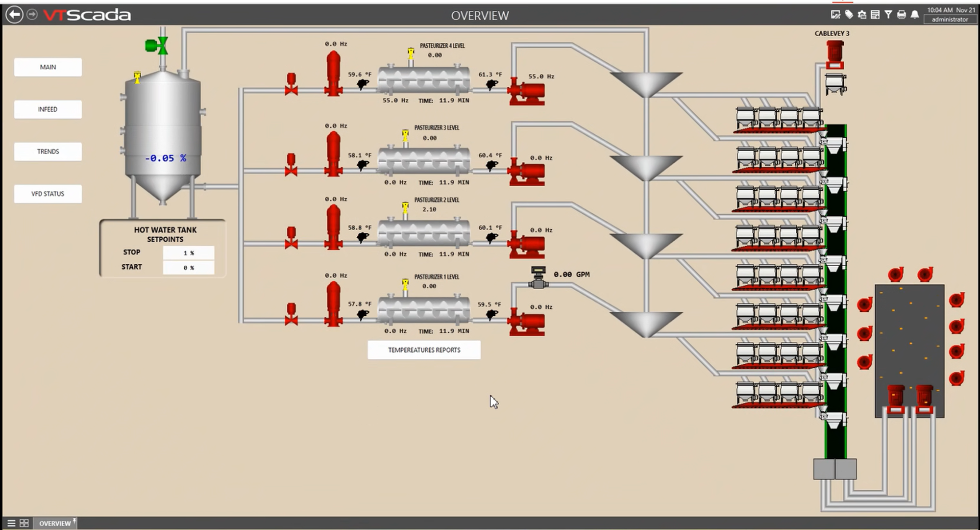Open the tiled pages grid view
This screenshot has width=980, height=530.
(x=24, y=523)
